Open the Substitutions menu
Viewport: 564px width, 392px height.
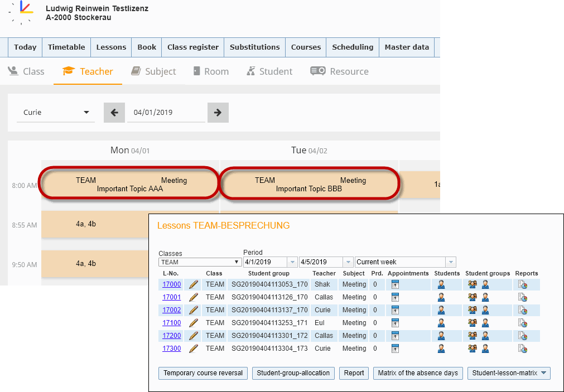coord(254,47)
